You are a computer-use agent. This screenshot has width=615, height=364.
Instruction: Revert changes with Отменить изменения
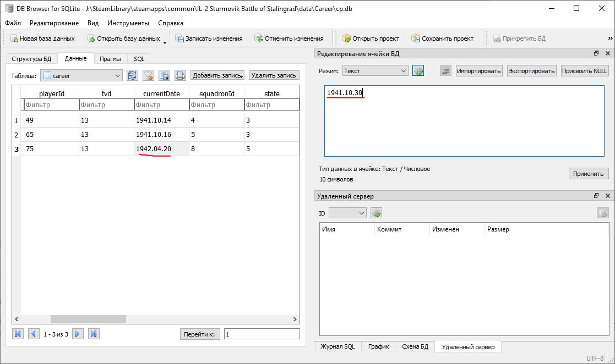[x=289, y=38]
